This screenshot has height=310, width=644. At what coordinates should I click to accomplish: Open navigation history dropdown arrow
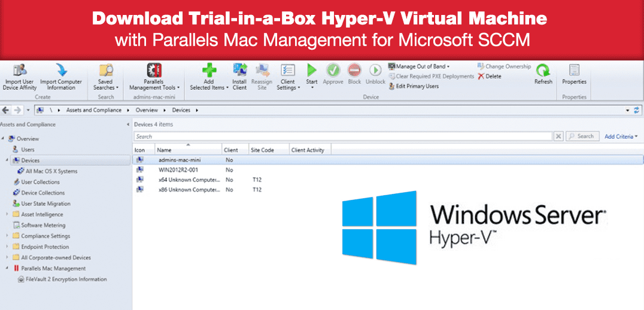[28, 111]
